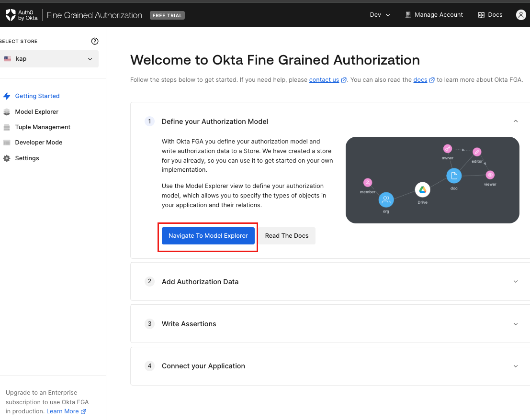Click the Getting Started lightning icon

[6, 96]
